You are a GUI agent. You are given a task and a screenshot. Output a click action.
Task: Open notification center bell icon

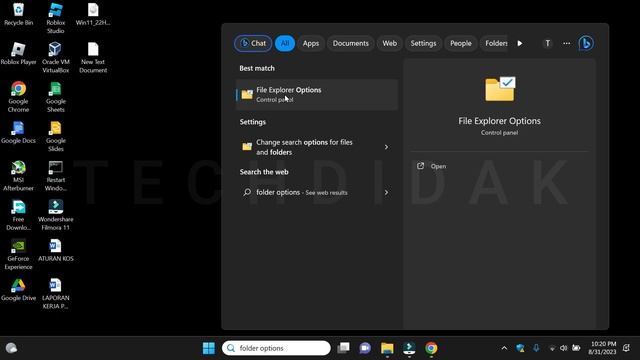(x=627, y=348)
